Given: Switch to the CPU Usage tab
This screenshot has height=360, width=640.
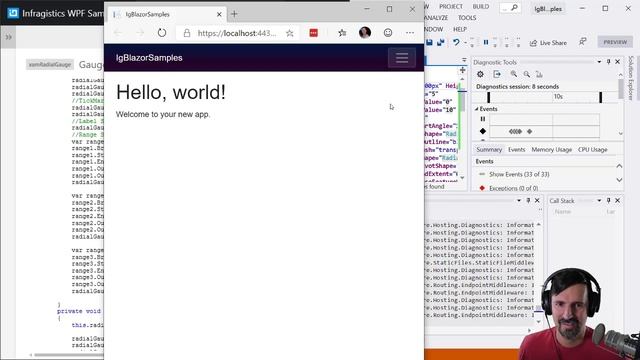Looking at the screenshot, I should pyautogui.click(x=592, y=150).
